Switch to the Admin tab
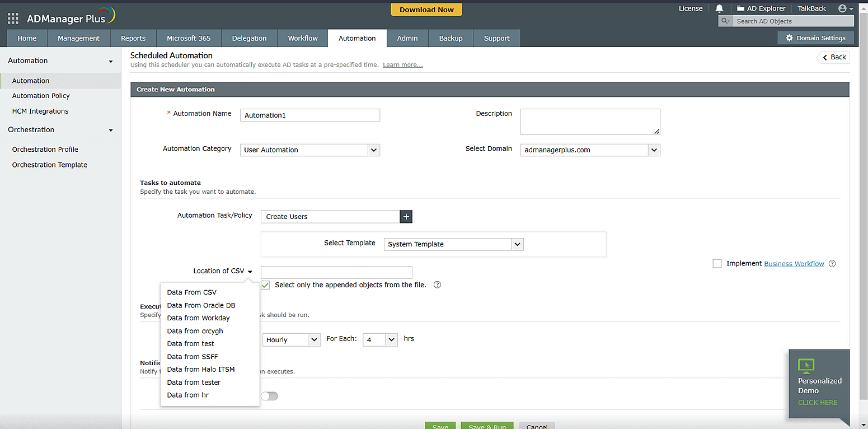The width and height of the screenshot is (868, 429). pos(407,38)
